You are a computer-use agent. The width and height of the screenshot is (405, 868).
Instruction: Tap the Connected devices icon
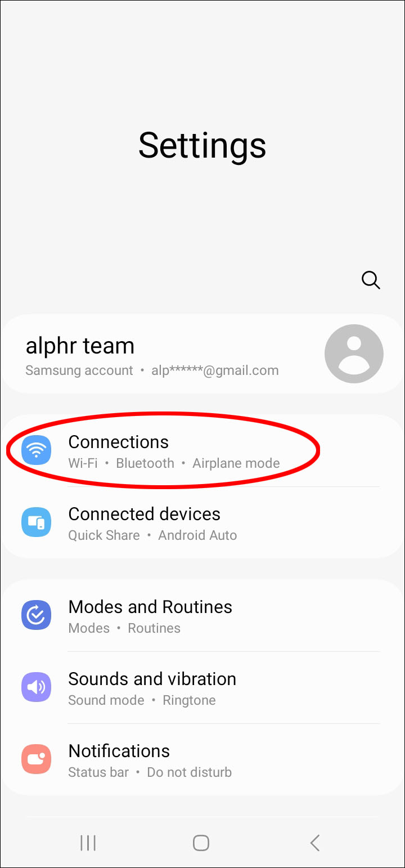click(x=36, y=522)
